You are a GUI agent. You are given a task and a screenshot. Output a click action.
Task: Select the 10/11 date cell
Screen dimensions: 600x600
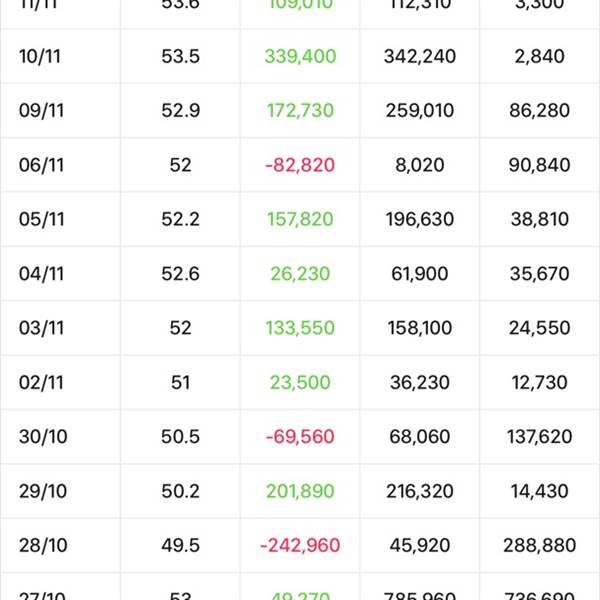40,56
